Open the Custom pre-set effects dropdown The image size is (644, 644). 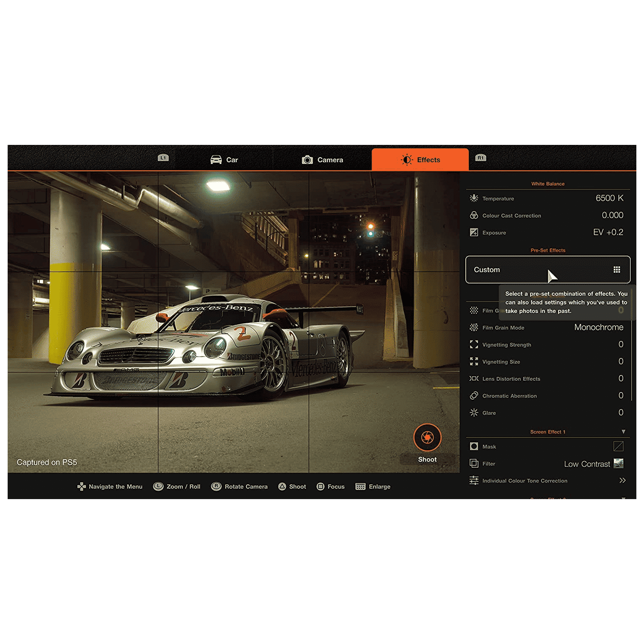click(x=547, y=270)
